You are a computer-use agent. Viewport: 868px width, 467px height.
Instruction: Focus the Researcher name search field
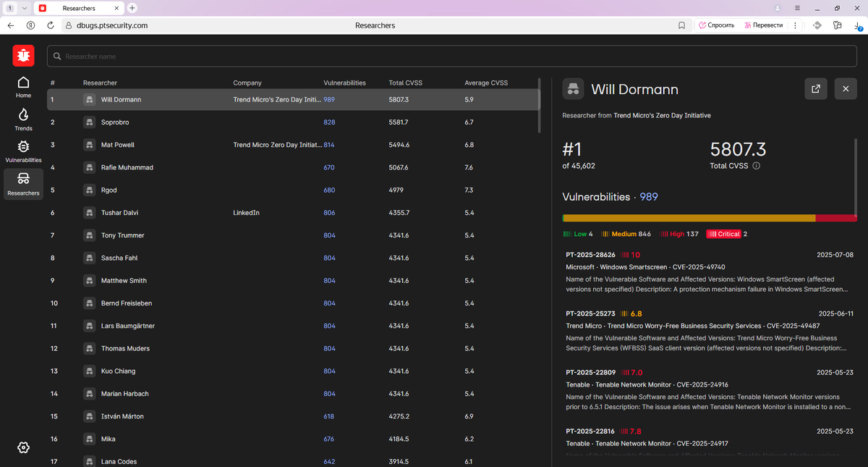pyautogui.click(x=455, y=56)
